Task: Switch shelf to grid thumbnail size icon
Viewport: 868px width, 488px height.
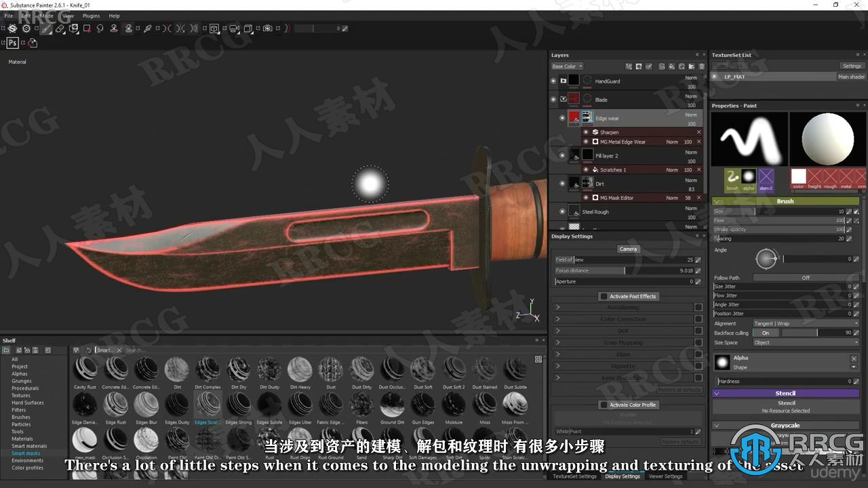Action: click(x=538, y=359)
